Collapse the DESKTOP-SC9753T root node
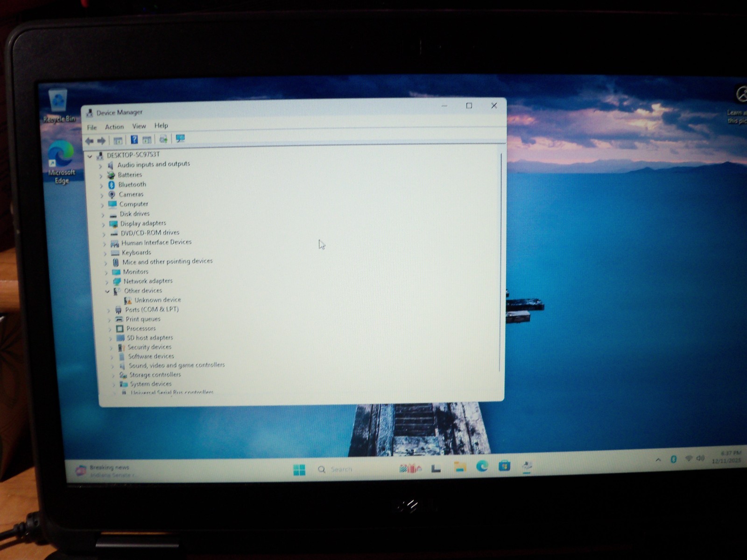 (x=90, y=156)
